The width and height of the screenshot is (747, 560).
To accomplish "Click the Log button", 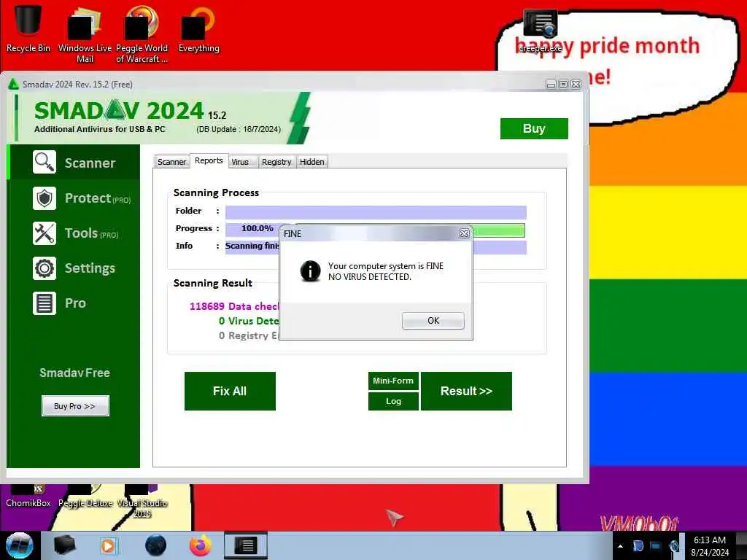I will 393,401.
